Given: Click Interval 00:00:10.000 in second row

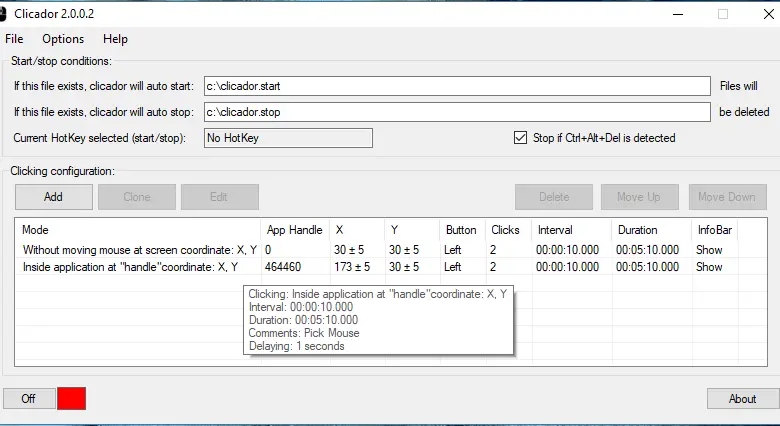Looking at the screenshot, I should (x=568, y=267).
